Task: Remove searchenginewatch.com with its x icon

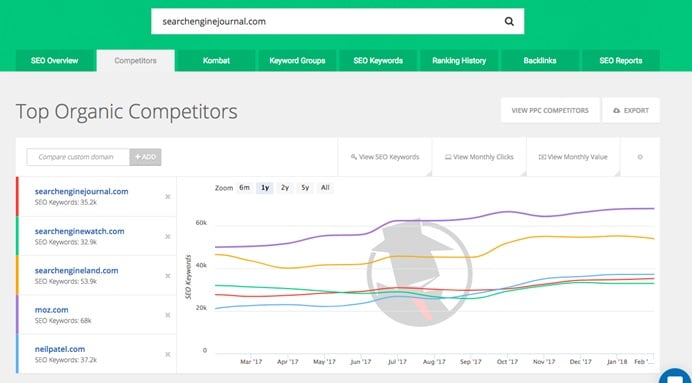Action: click(168, 237)
